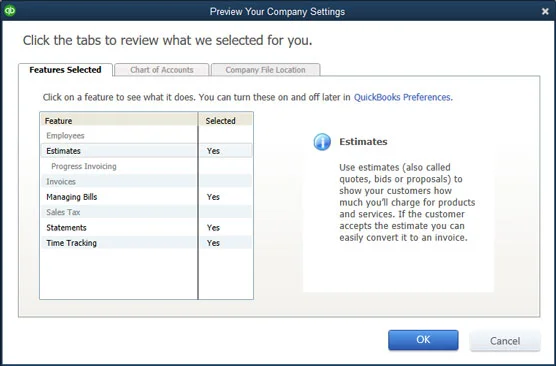Viewport: 556px width, 366px height.
Task: Confirm settings with the OK button
Action: pos(423,340)
